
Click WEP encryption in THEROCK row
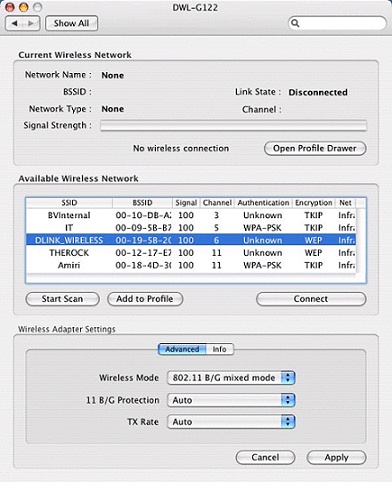coord(313,253)
